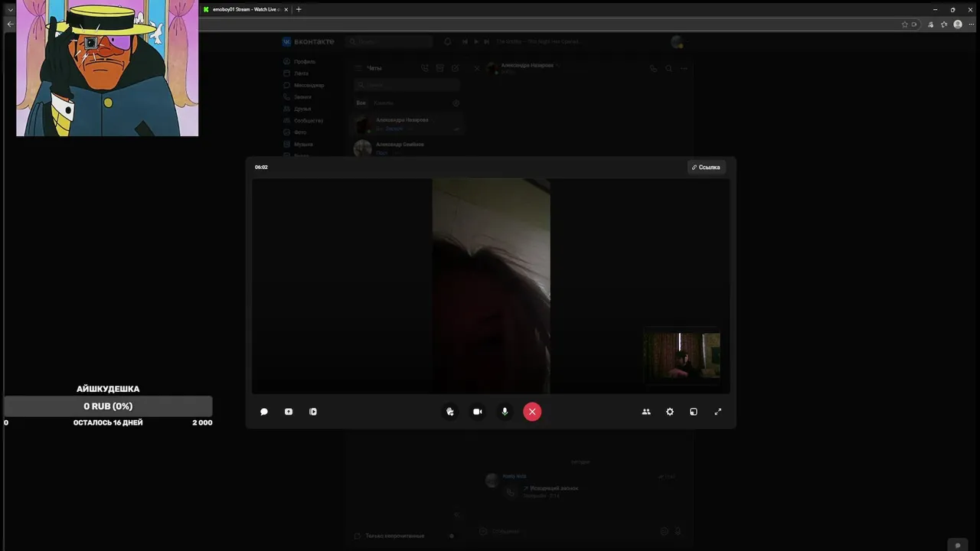Select the Каналы chats tab
Viewport: 980px width, 551px height.
tap(384, 103)
